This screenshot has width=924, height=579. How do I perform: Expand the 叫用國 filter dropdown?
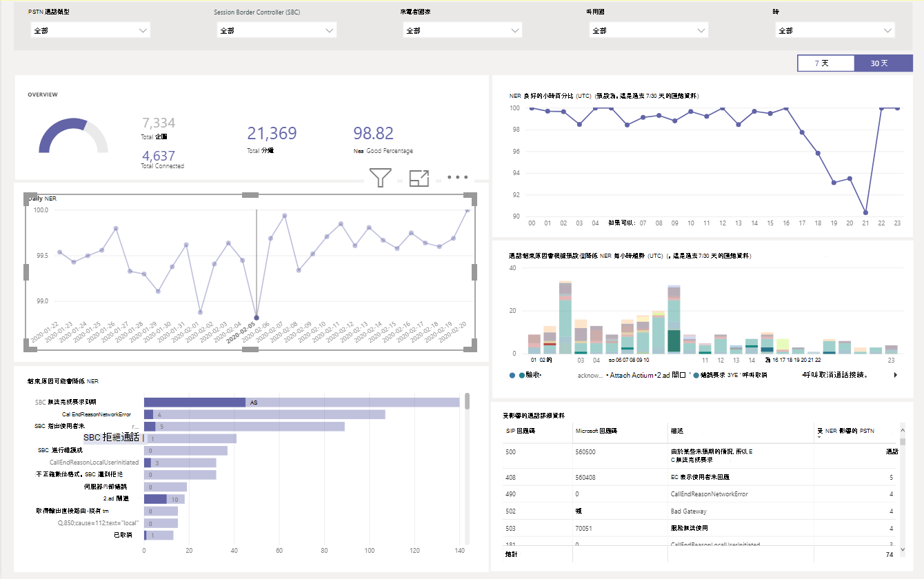(x=649, y=30)
